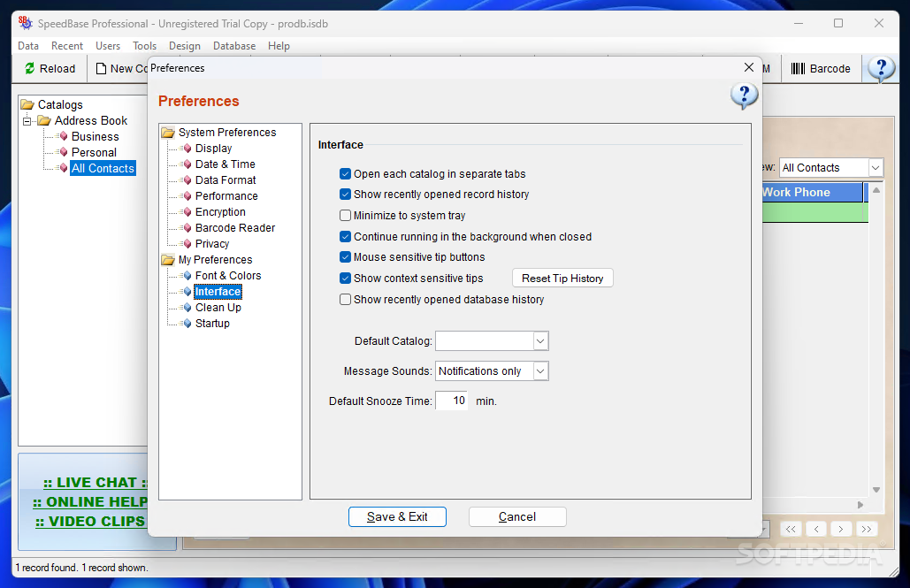Toggle Open each catalog in separate tabs
The height and width of the screenshot is (588, 910).
point(345,174)
